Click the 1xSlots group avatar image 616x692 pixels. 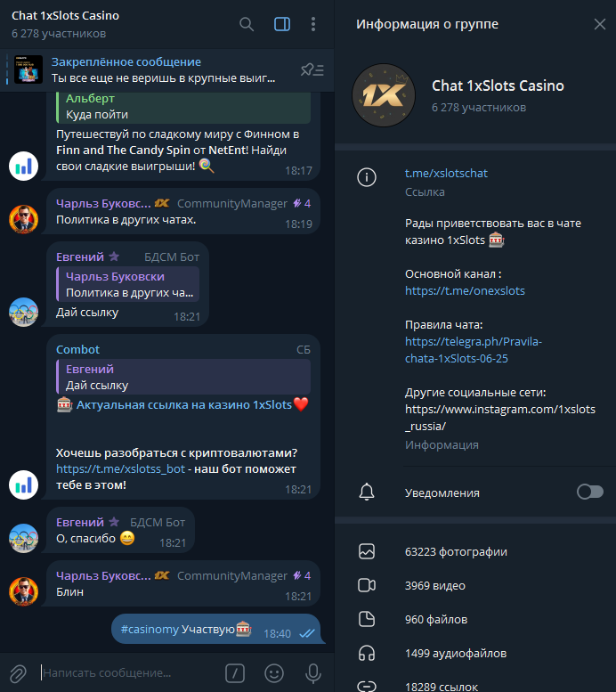coord(384,95)
